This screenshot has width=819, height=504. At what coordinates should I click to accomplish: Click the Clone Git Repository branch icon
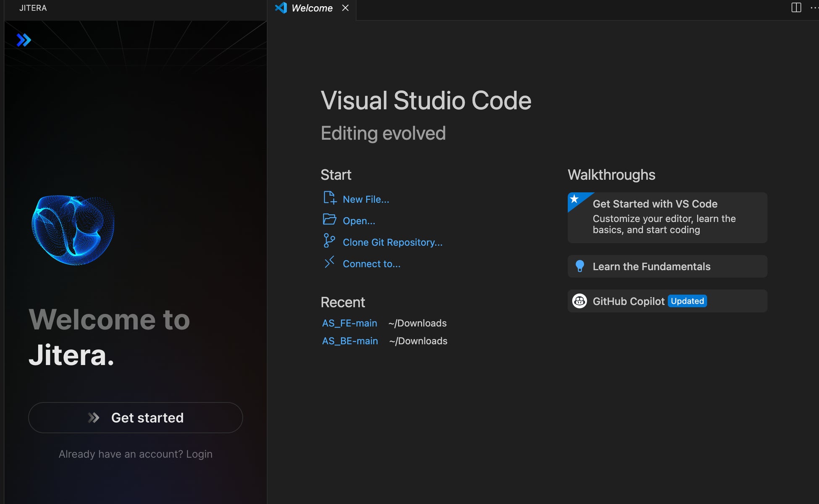329,241
